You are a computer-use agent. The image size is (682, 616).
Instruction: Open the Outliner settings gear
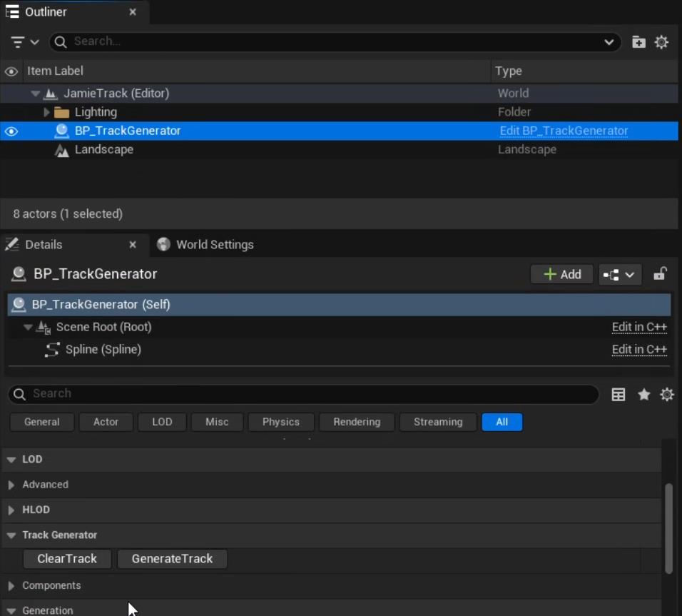661,41
